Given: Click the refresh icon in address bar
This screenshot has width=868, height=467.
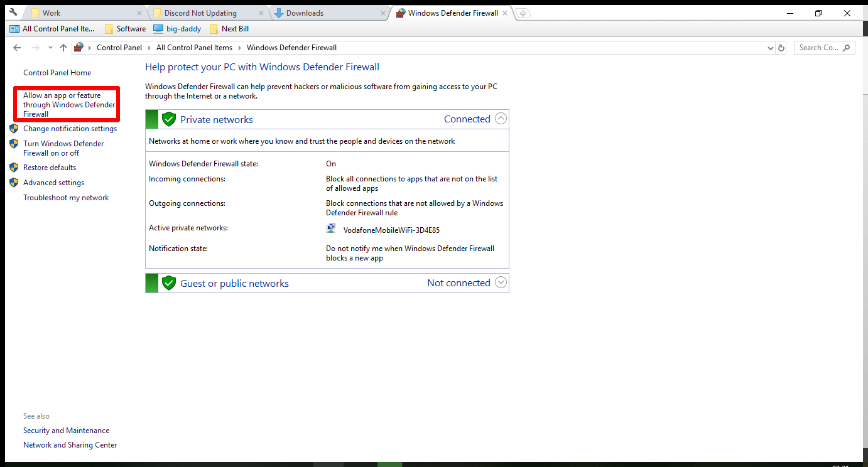Looking at the screenshot, I should 781,47.
